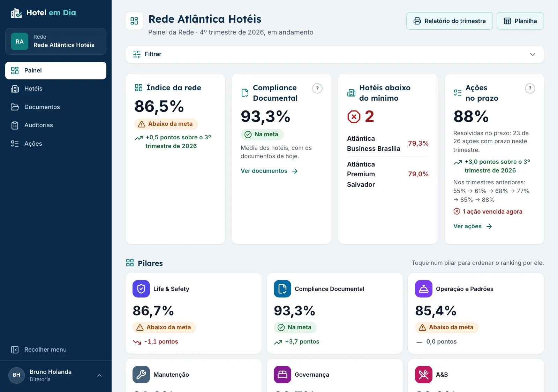This screenshot has height=392, width=558.
Task: Click the Pilares section heading
Action: [x=150, y=263]
